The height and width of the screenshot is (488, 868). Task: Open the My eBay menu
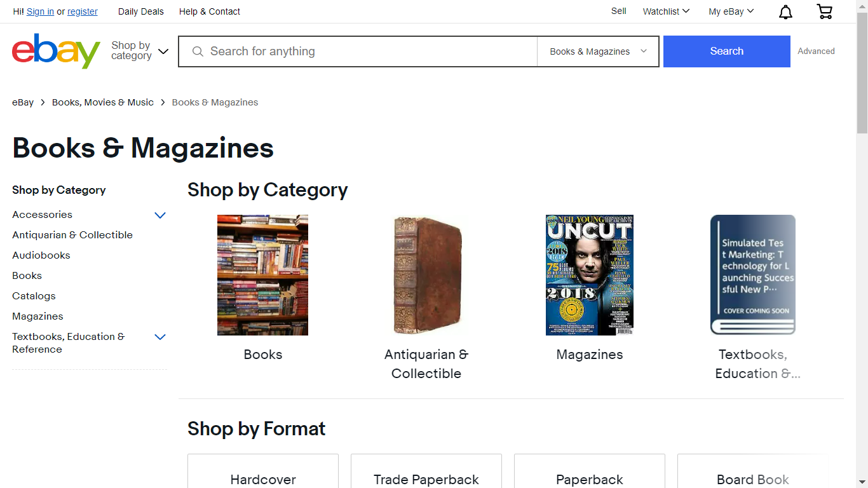[x=731, y=11]
